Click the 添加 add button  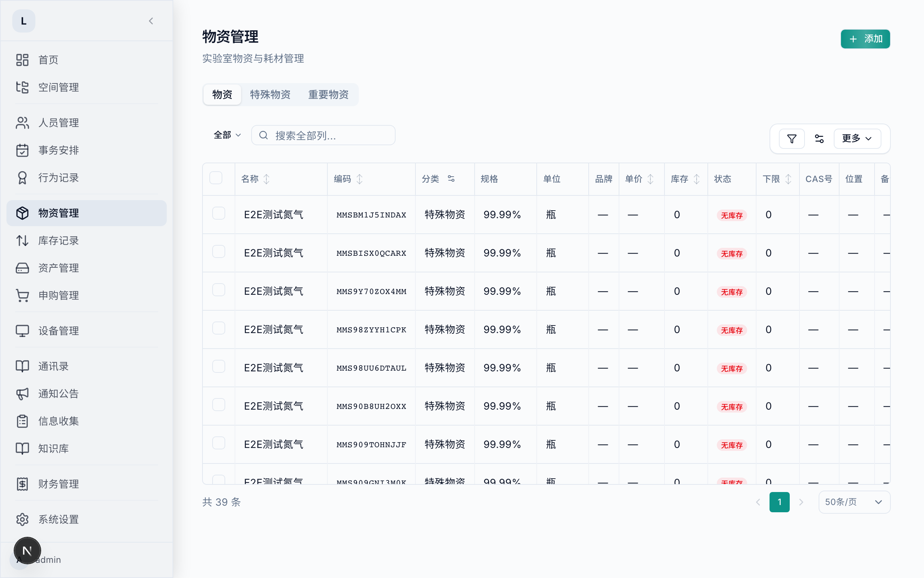point(865,39)
